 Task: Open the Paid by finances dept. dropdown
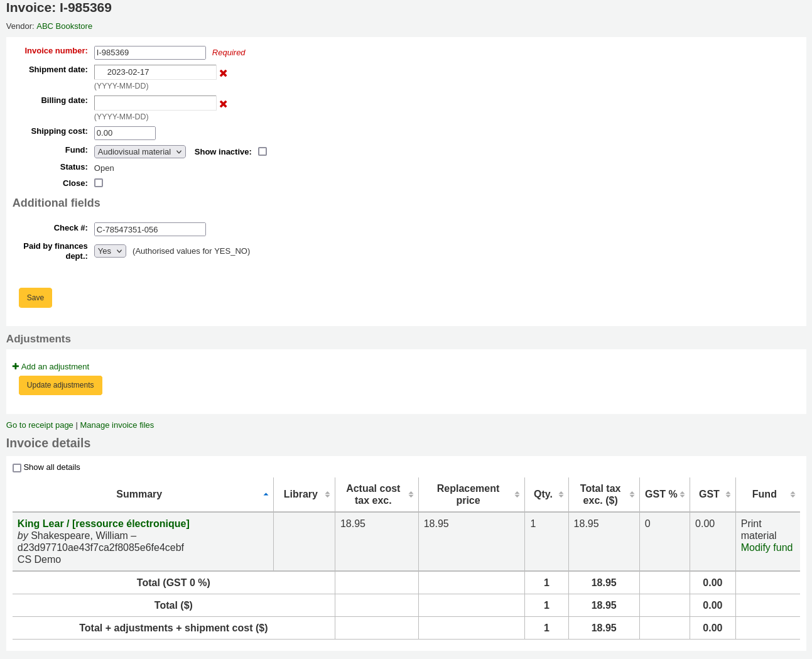(110, 251)
